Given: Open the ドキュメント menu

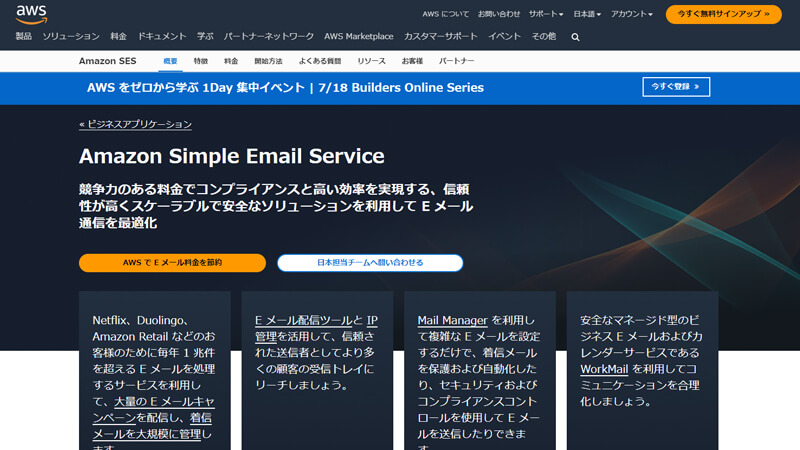Looking at the screenshot, I should pos(162,36).
